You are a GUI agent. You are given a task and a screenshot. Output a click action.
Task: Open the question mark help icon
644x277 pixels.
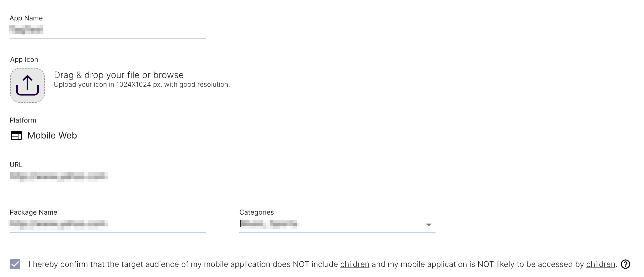point(626,264)
